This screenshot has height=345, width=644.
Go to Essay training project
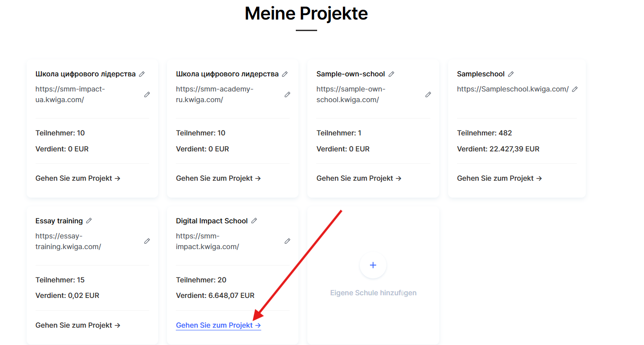[78, 325]
